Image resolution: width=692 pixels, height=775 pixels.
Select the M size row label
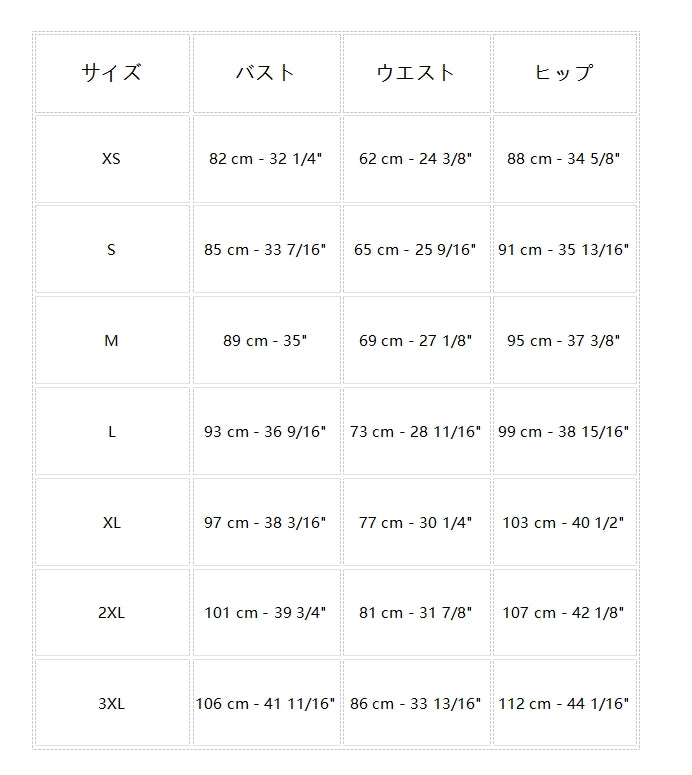[x=111, y=341]
